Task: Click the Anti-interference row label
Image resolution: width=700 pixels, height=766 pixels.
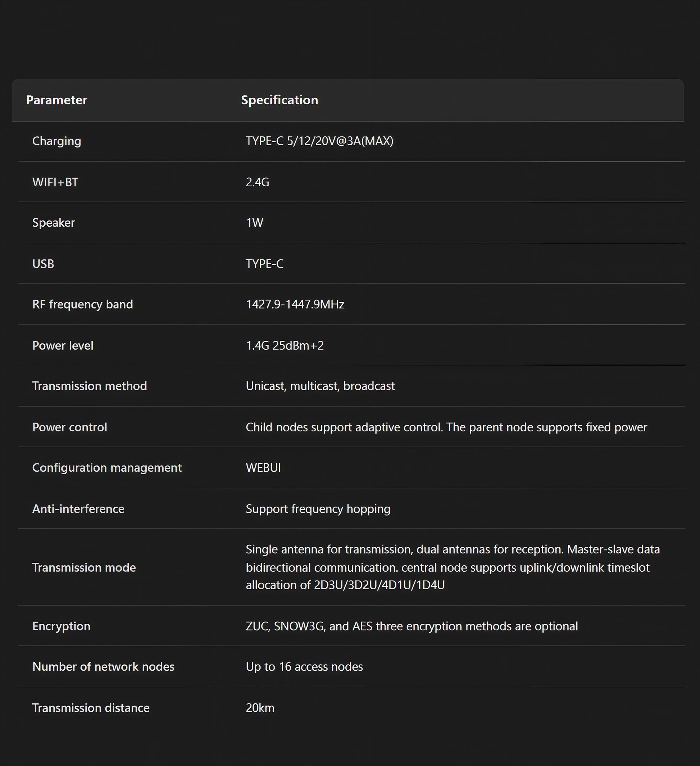Action: click(x=78, y=509)
